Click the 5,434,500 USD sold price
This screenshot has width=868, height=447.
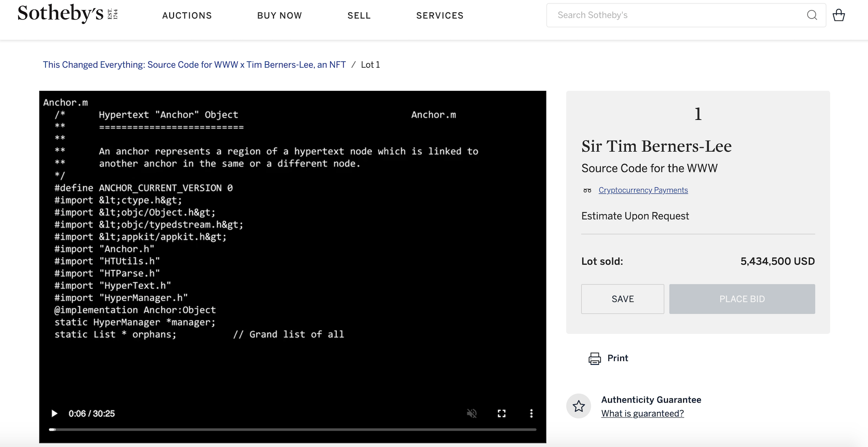click(x=778, y=262)
